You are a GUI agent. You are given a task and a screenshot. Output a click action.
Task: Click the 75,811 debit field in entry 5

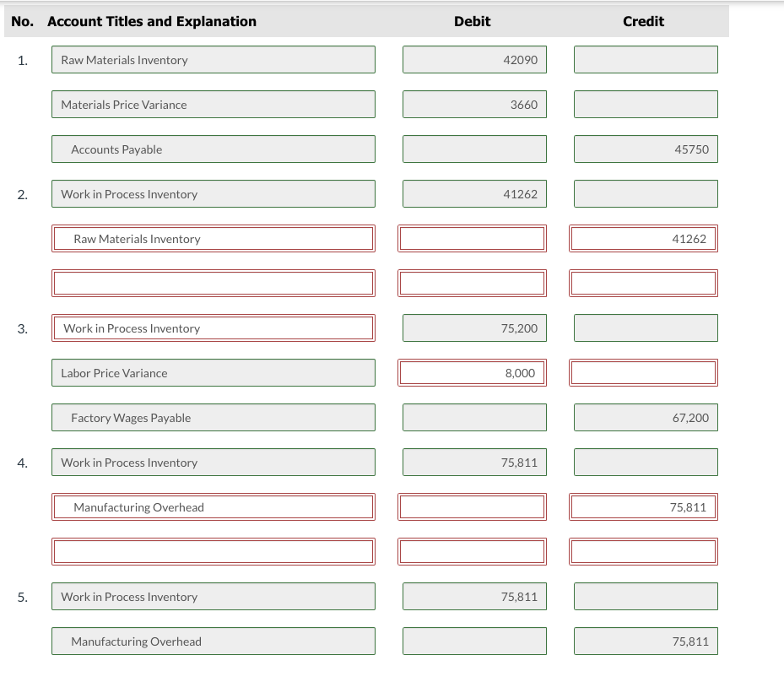474,596
